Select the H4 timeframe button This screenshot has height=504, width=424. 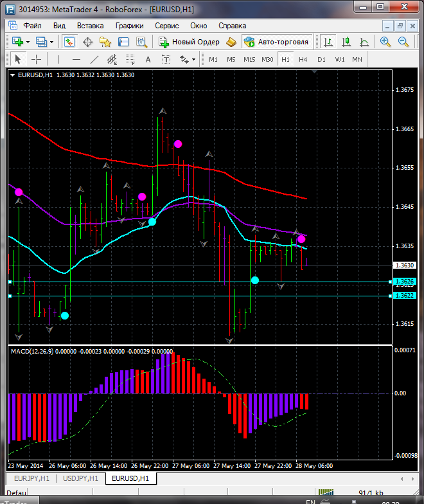click(x=303, y=59)
